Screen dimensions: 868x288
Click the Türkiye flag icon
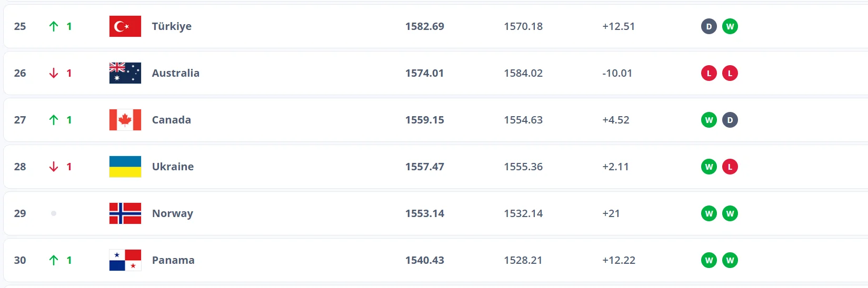pyautogui.click(x=125, y=26)
